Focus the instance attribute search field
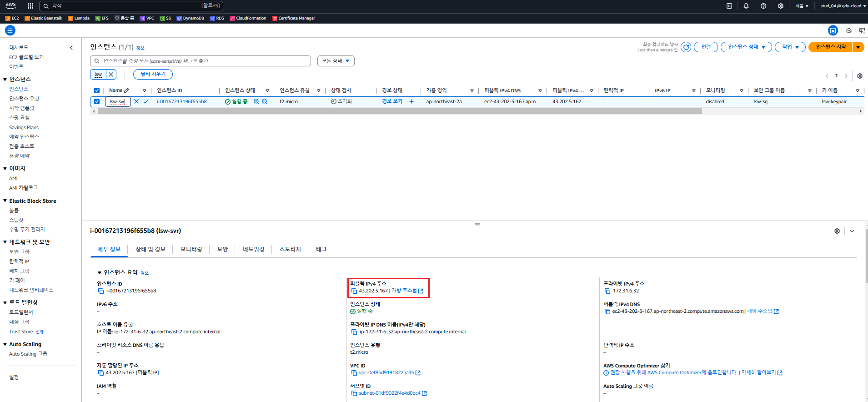Screen dimensions: 868x402 click(201, 61)
